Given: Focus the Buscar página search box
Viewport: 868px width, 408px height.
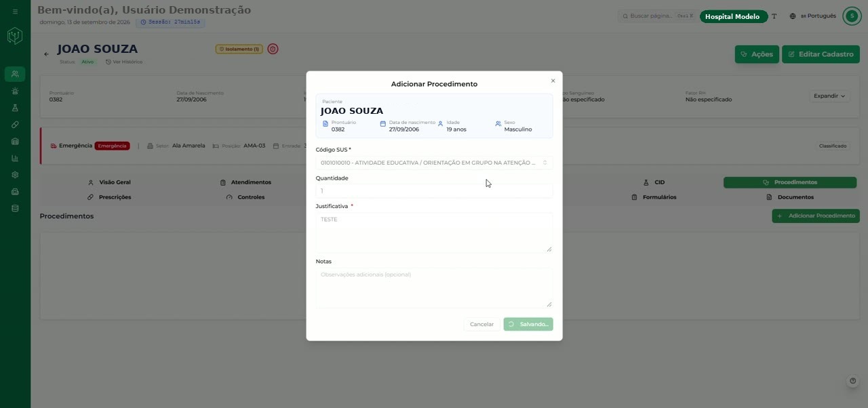Looking at the screenshot, I should click(x=658, y=16).
